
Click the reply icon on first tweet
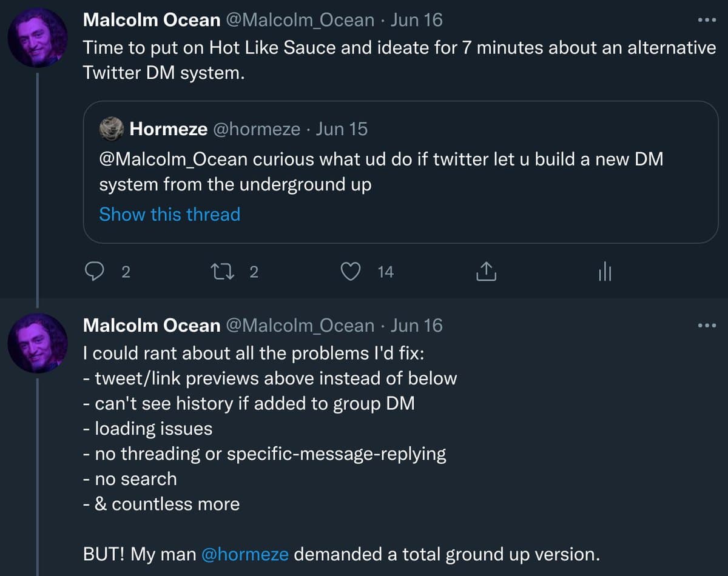(94, 273)
